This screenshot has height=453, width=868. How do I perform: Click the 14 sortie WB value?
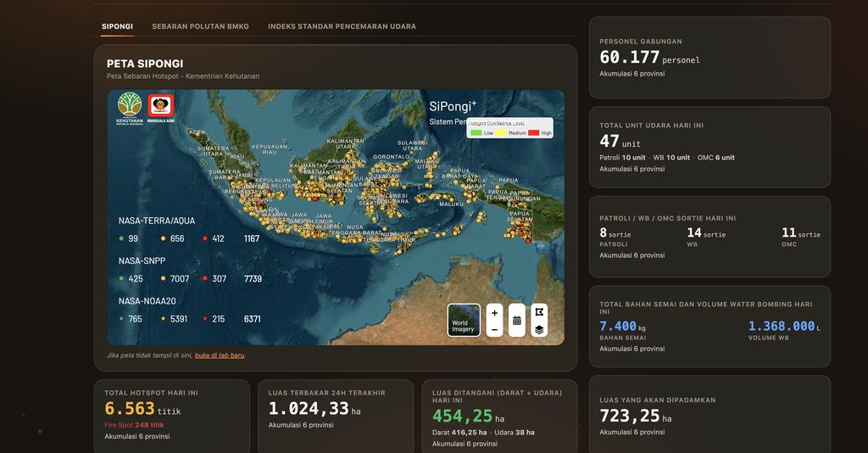point(706,233)
